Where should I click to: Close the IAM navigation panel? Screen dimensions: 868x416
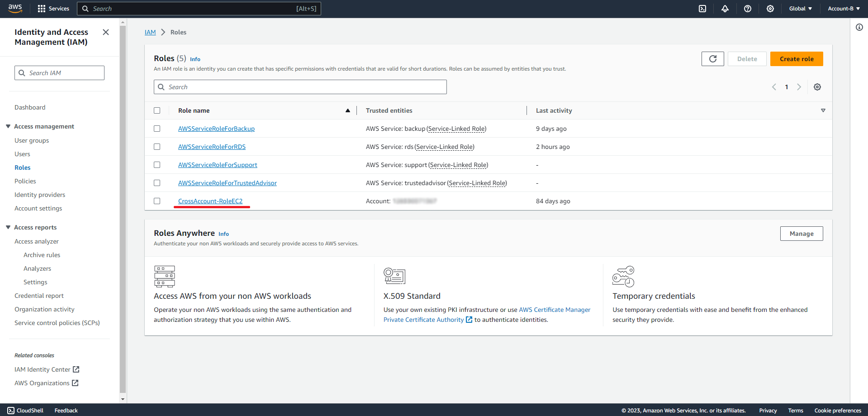pos(106,32)
